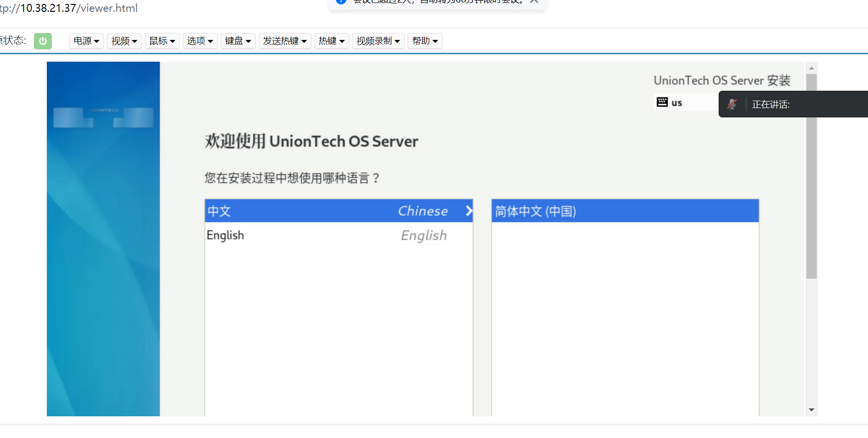Click the 正在讲话 speaking indicator
Viewport: 868px width, 438px height.
(771, 105)
